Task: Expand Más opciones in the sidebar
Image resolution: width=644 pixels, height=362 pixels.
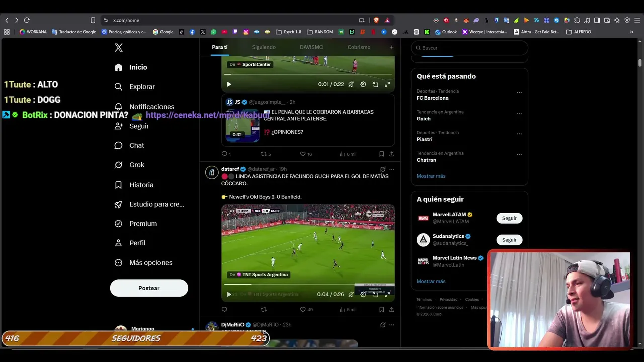Action: tap(143, 263)
